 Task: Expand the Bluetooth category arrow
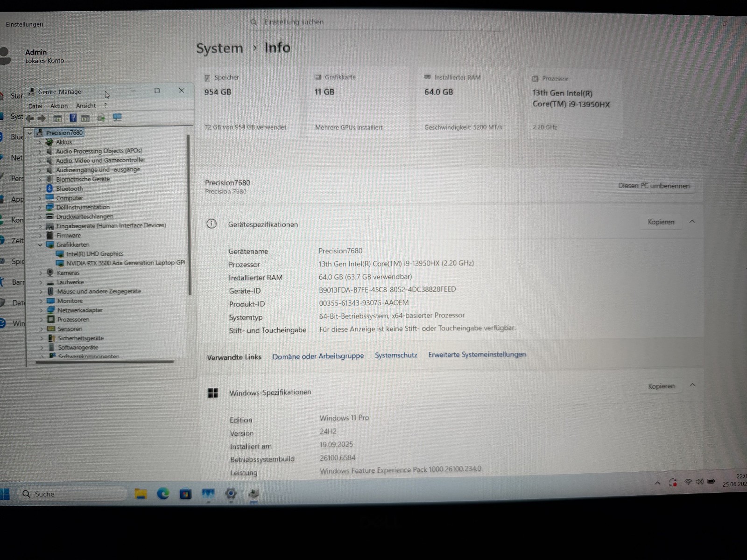pyautogui.click(x=40, y=189)
